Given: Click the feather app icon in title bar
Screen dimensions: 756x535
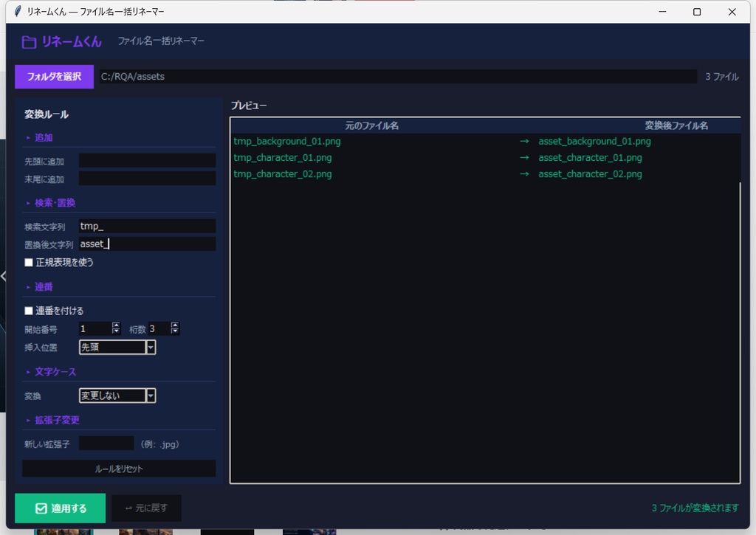Looking at the screenshot, I should pos(18,11).
